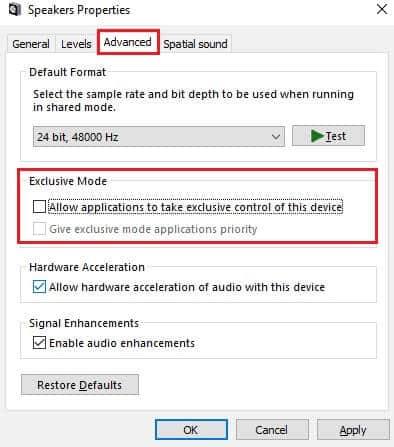Click Restore Defaults button
This screenshot has width=394, height=447.
pyautogui.click(x=80, y=385)
